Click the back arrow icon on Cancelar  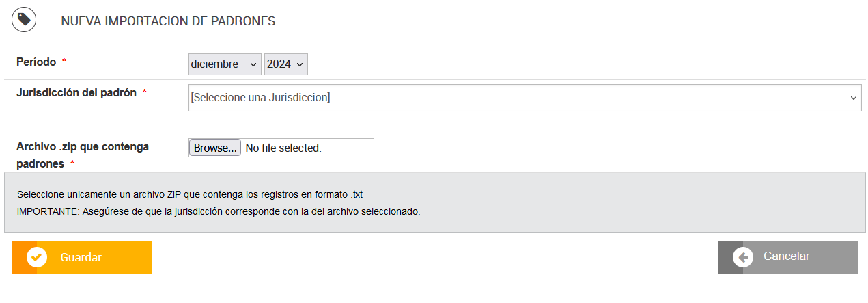tap(742, 257)
